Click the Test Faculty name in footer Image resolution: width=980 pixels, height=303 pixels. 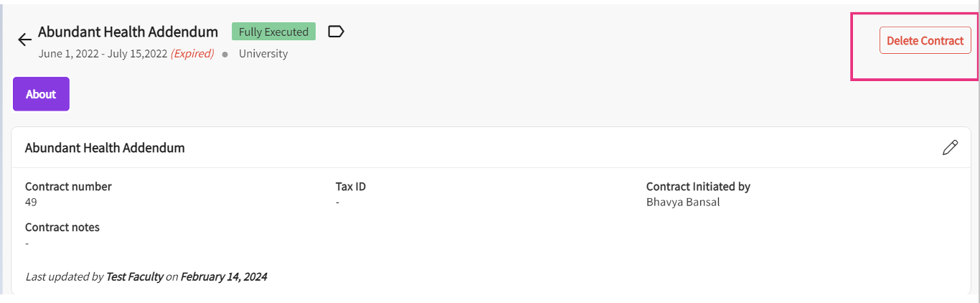(134, 276)
